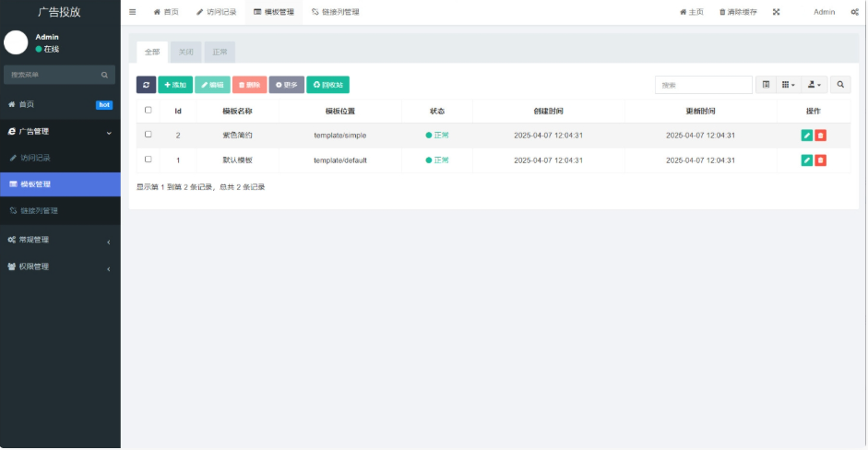Screen dimensions: 868x450
Task: Click the green edit icon for 紫色简约
Action: pos(807,136)
